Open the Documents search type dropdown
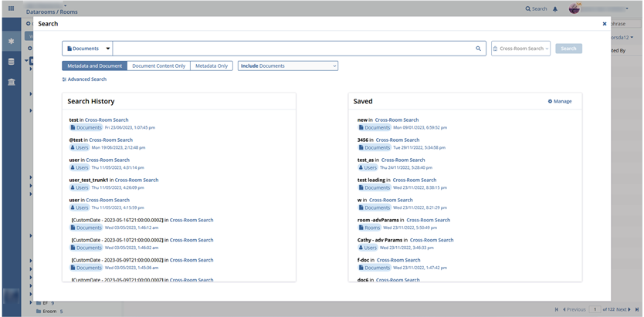This screenshot has width=644, height=317. click(87, 49)
